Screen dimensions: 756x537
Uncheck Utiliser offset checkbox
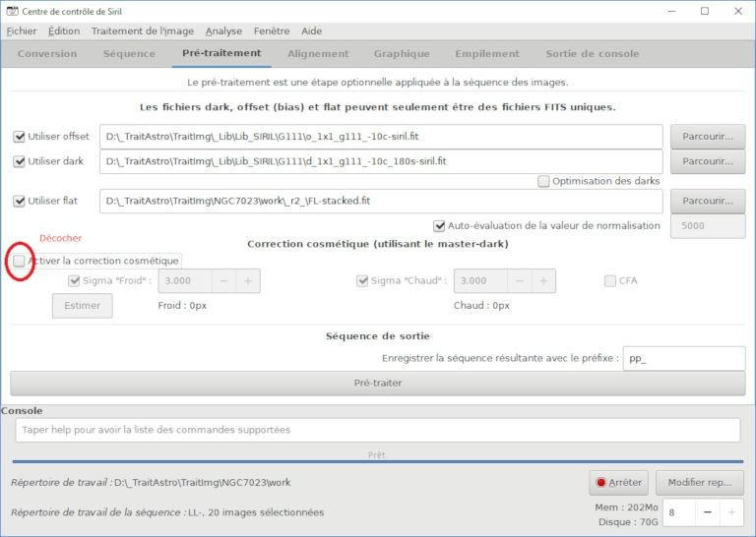tap(19, 137)
